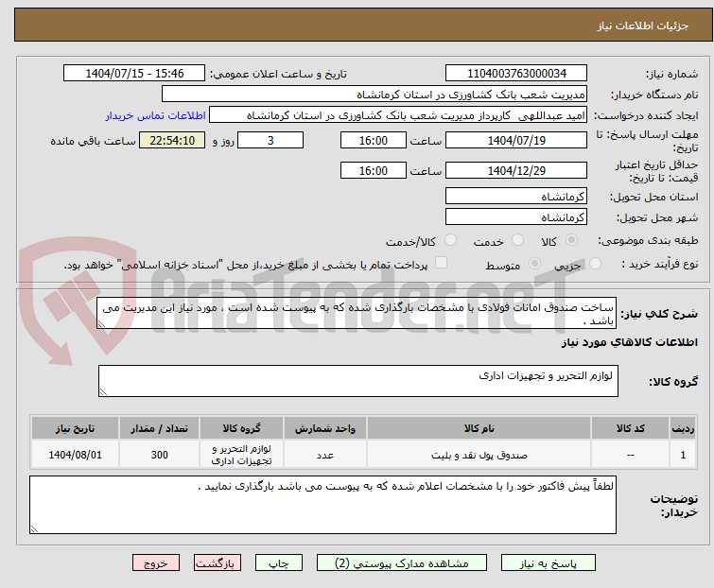714x588 pixels.
Task: Click the deadline date field 1404/07/19
Action: tap(516, 140)
